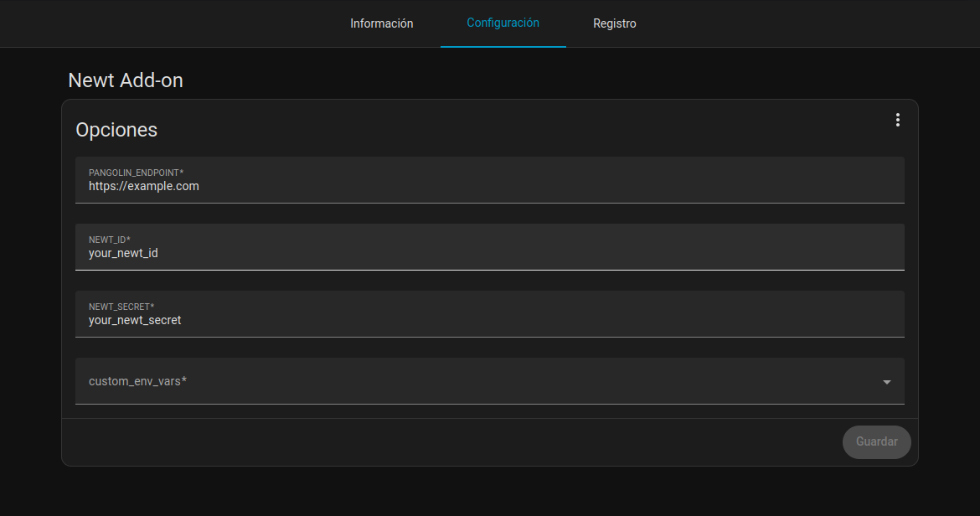Click the empty card footer left of Guardar
The image size is (980, 516).
[419, 441]
